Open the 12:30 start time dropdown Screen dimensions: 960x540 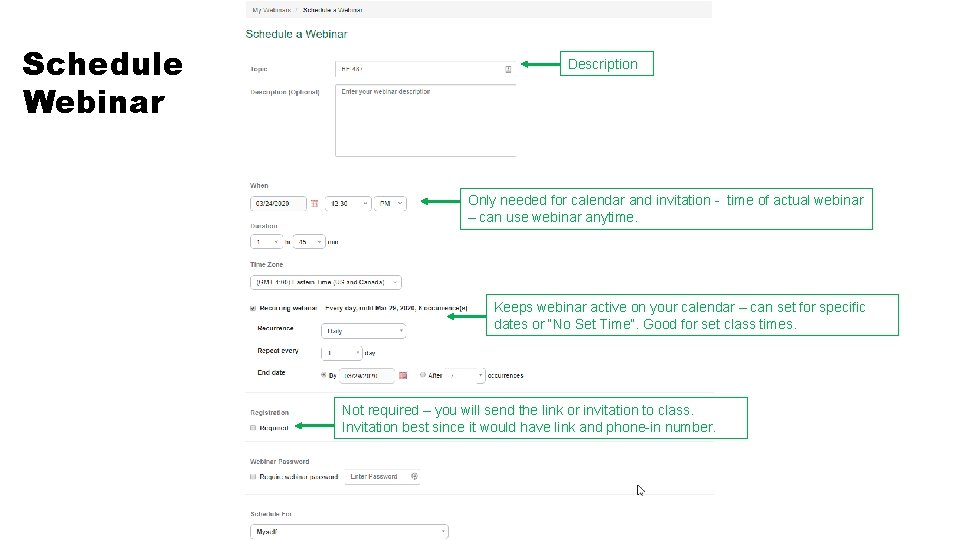click(x=348, y=203)
